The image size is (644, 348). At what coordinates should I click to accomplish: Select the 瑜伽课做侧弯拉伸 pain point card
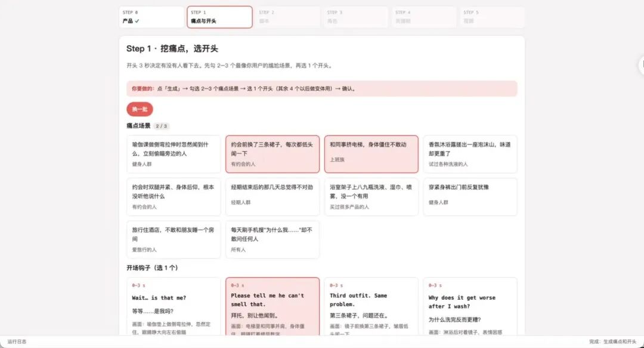coord(174,154)
